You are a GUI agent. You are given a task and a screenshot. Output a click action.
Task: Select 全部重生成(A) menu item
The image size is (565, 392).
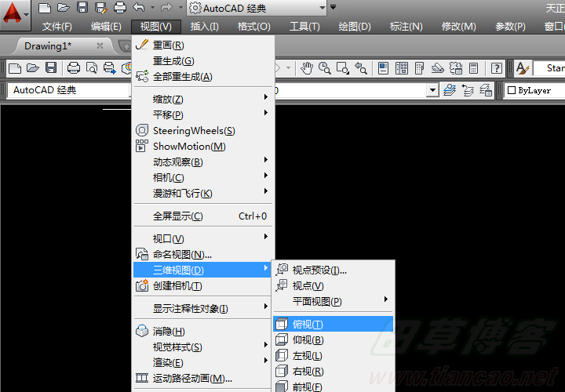203,77
